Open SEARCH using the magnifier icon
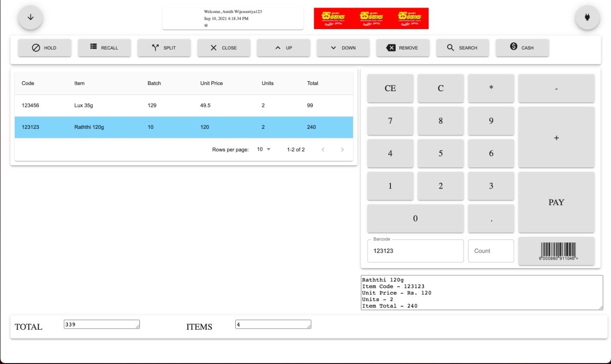Viewport: 611px width, 364px height. click(449, 48)
